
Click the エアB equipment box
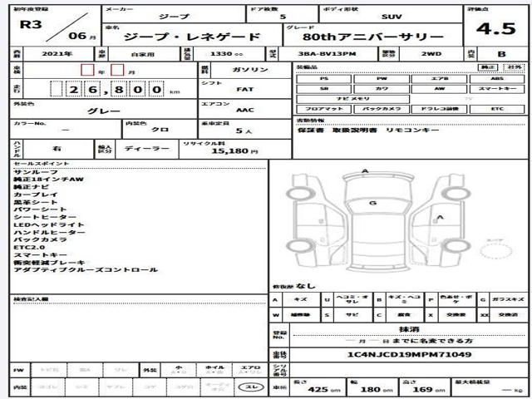coord(440,79)
